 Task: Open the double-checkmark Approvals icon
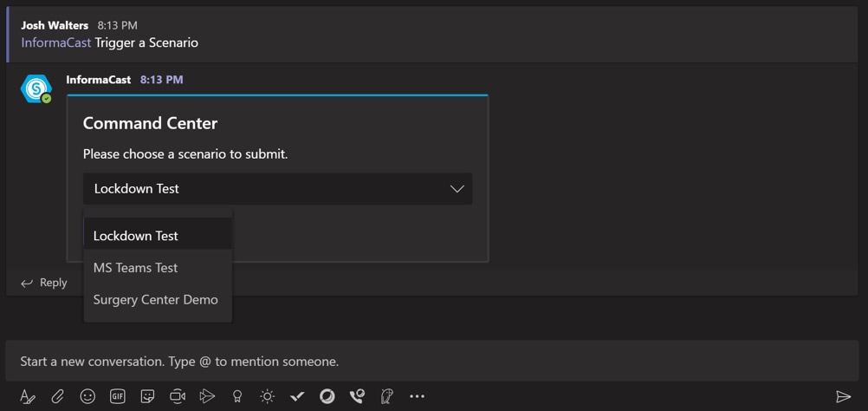pyautogui.click(x=297, y=396)
